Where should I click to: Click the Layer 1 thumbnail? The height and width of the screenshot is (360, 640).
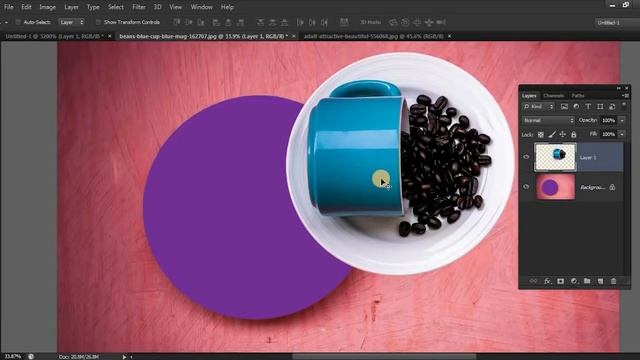(x=555, y=157)
